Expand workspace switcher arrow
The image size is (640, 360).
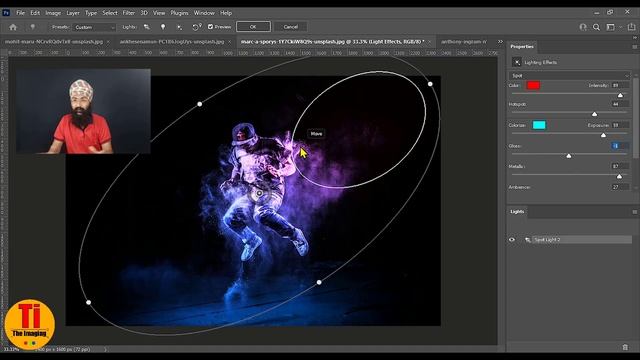pyautogui.click(x=621, y=27)
